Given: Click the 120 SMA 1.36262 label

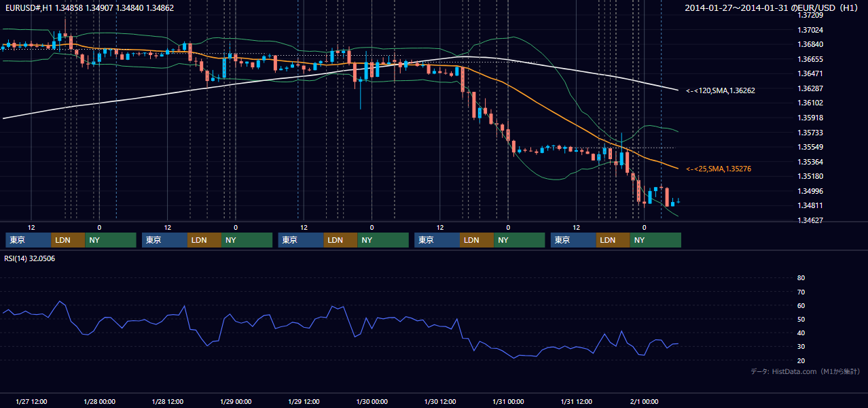Looking at the screenshot, I should pyautogui.click(x=721, y=90).
